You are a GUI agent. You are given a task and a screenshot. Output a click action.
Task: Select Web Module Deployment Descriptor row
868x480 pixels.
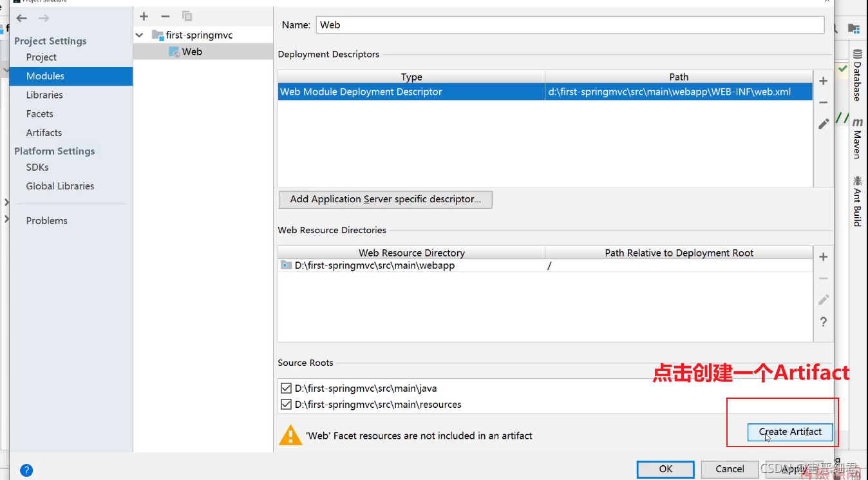pos(545,91)
